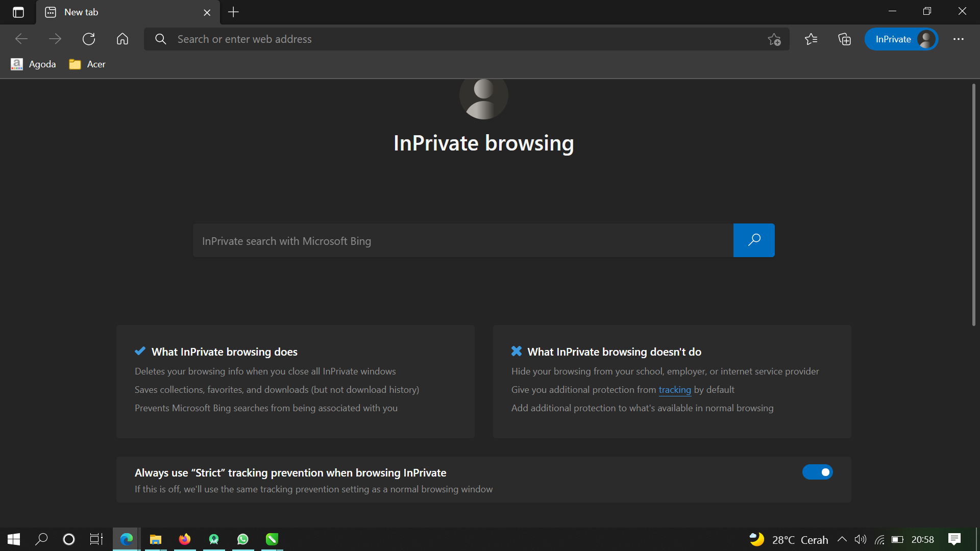Go to the home page

(x=122, y=39)
